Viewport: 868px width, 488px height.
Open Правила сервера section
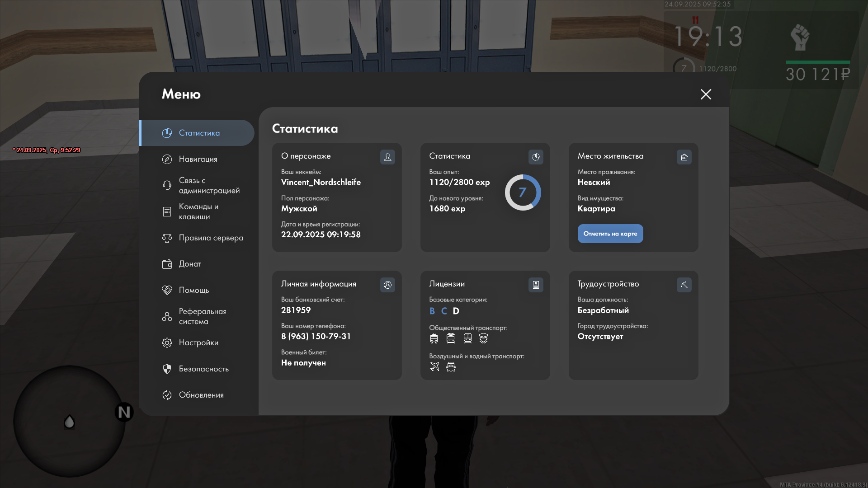[x=210, y=238]
